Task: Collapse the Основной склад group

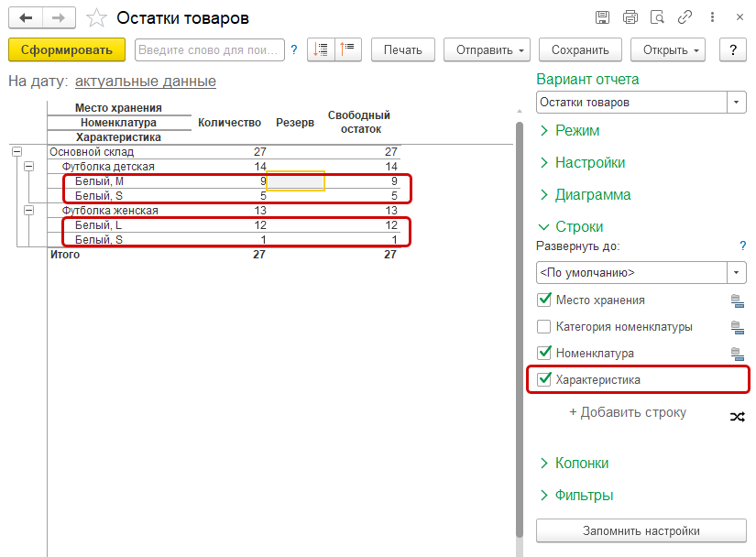Action: 16,152
